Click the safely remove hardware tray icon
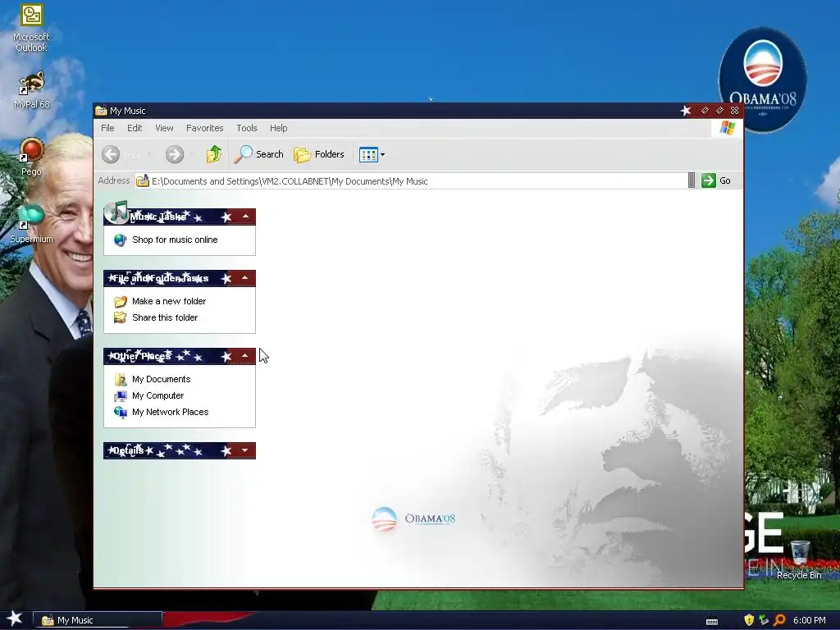 click(x=764, y=620)
